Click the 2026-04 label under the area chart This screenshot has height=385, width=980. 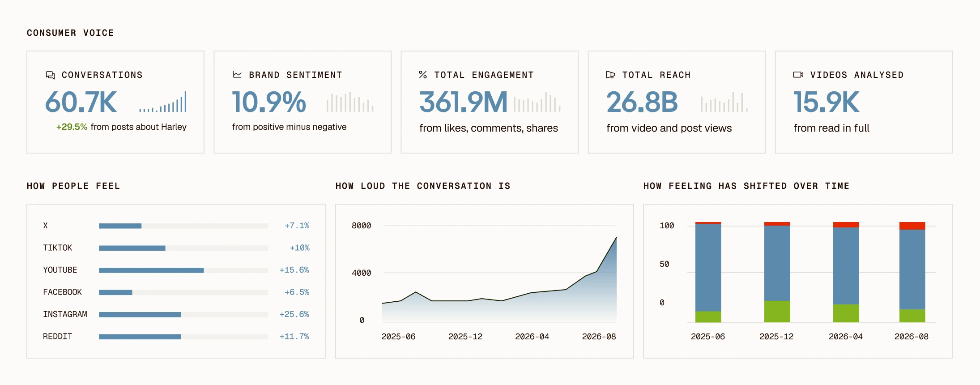tap(532, 337)
